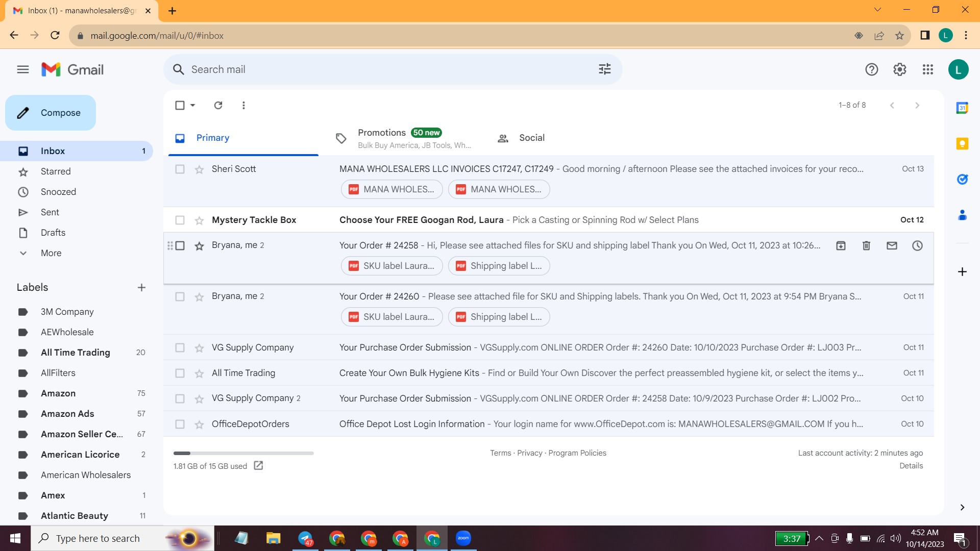Star the Sheri Scott email
980x551 pixels.
click(x=199, y=169)
